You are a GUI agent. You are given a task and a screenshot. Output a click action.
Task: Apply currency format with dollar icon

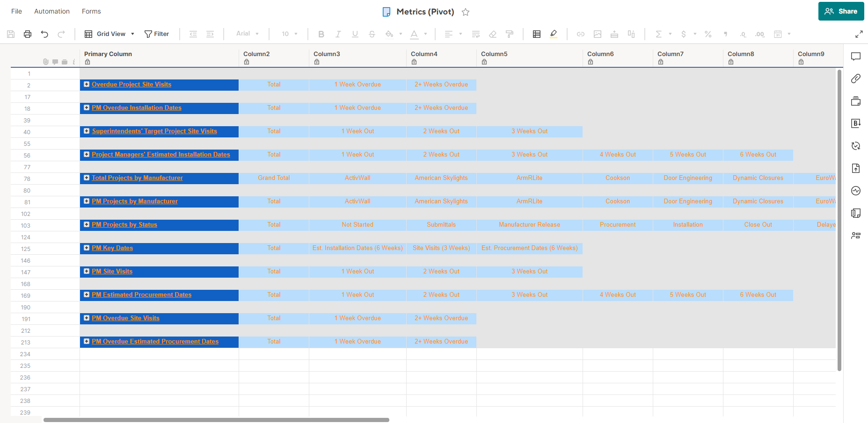click(x=684, y=34)
